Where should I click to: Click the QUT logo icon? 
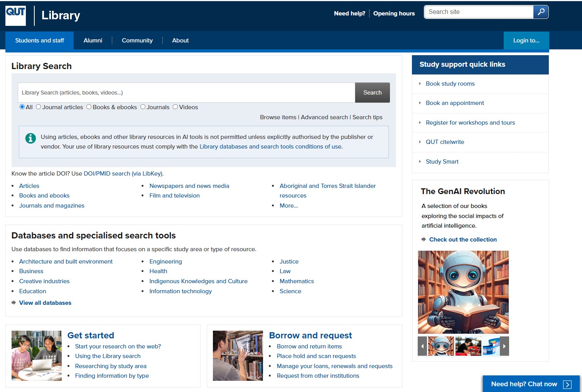point(15,15)
